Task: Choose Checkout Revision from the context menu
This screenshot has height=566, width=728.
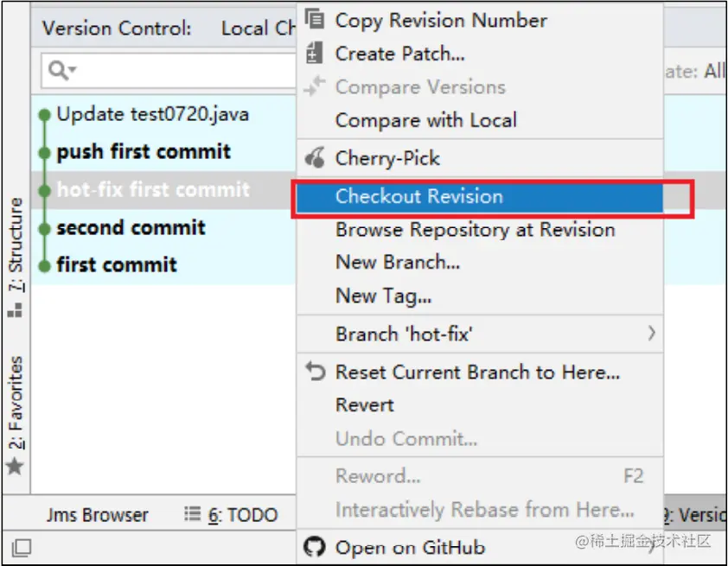Action: pos(480,197)
